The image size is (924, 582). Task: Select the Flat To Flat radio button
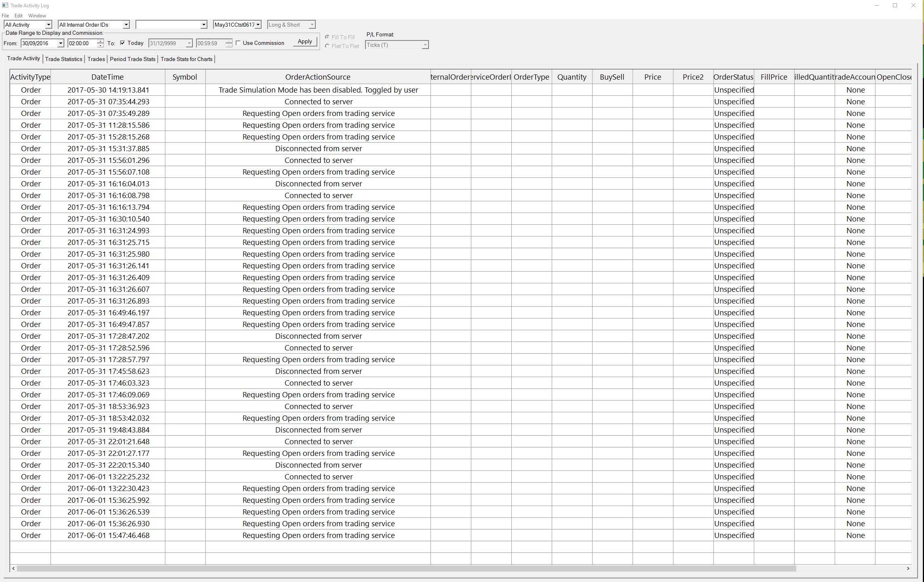[327, 46]
